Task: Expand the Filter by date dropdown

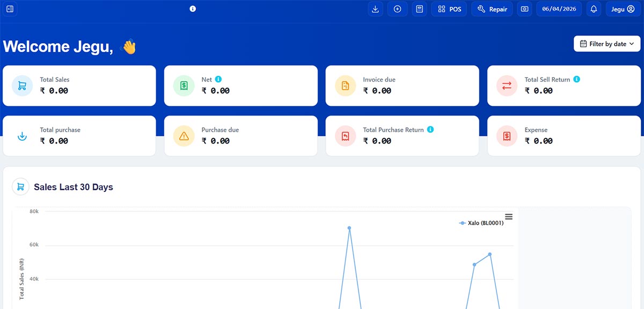Action: click(607, 44)
